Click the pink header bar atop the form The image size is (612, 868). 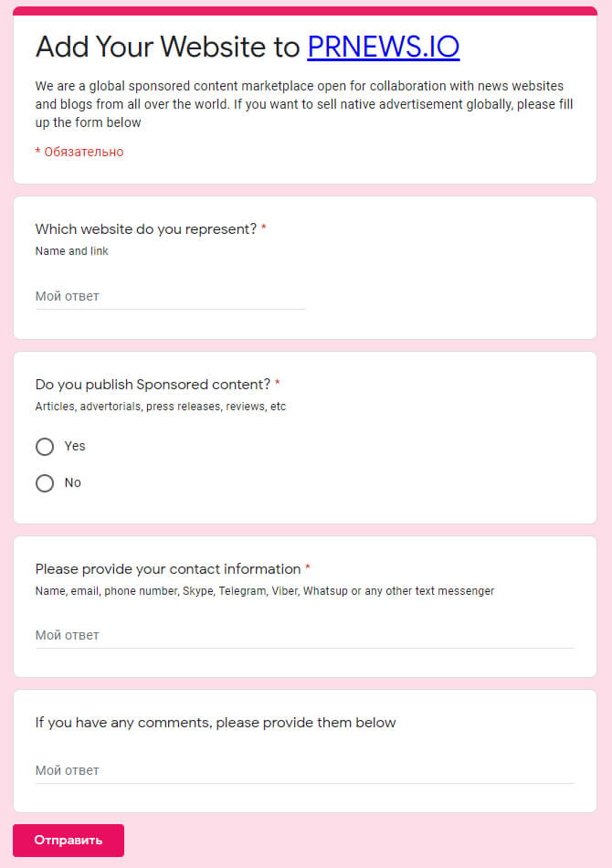[305, 11]
